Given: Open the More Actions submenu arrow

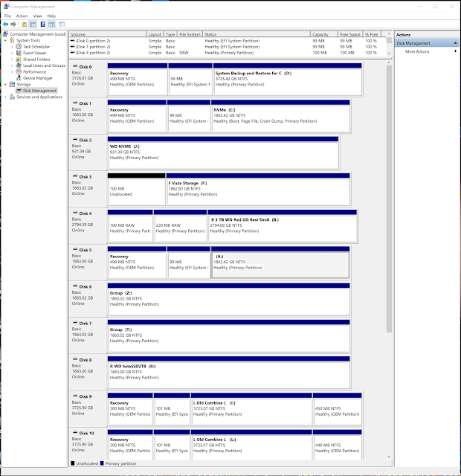Looking at the screenshot, I should 456,51.
